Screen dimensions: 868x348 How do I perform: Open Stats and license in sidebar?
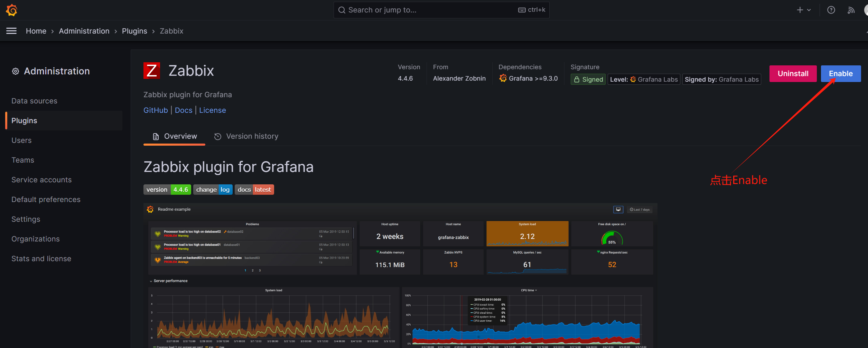[x=41, y=258]
